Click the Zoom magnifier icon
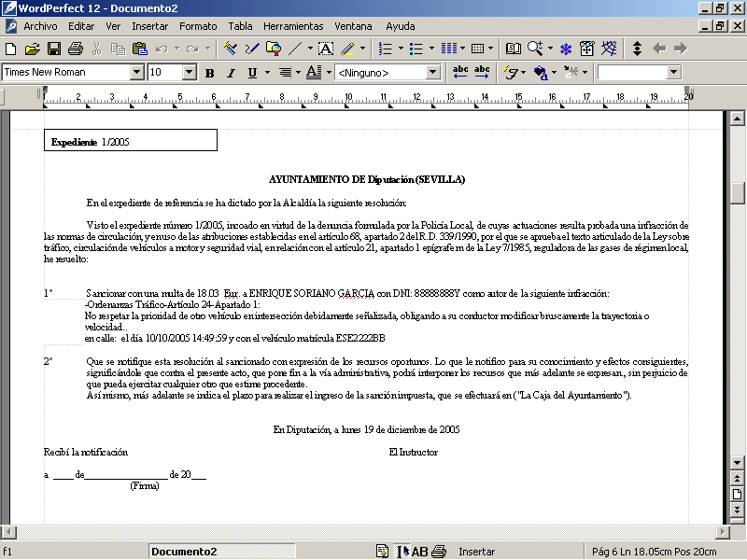 tap(536, 49)
